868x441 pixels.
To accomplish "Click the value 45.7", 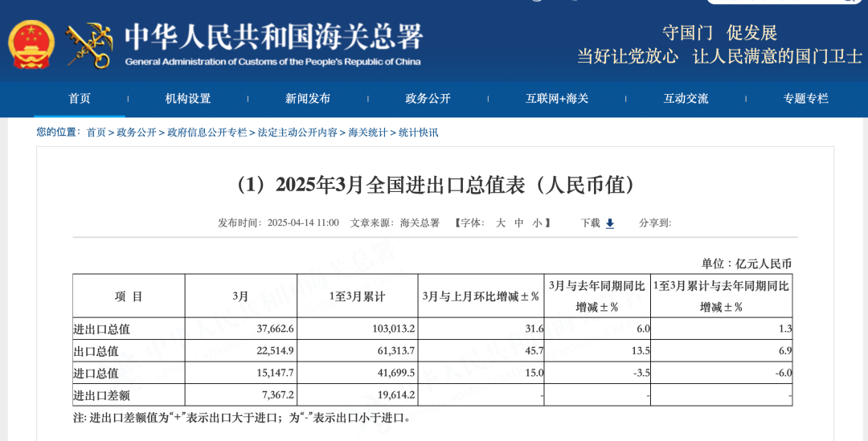I will click(535, 351).
